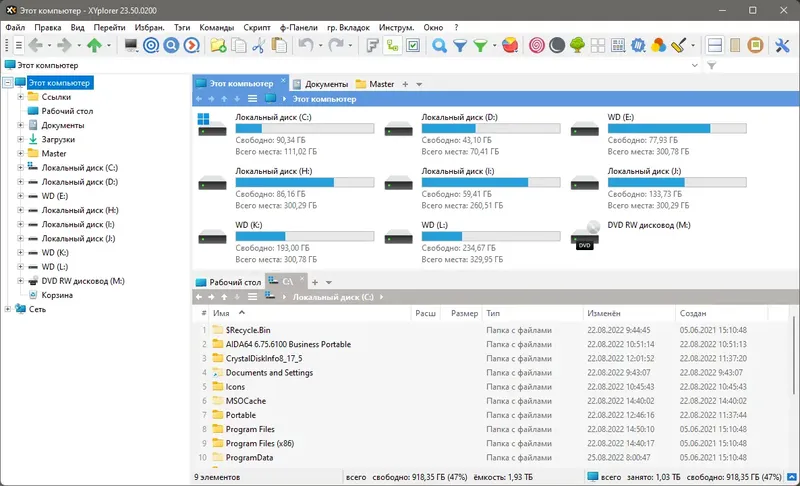Toggle the dark circle Dark Mode icon
The width and height of the screenshot is (800, 486).
point(557,45)
